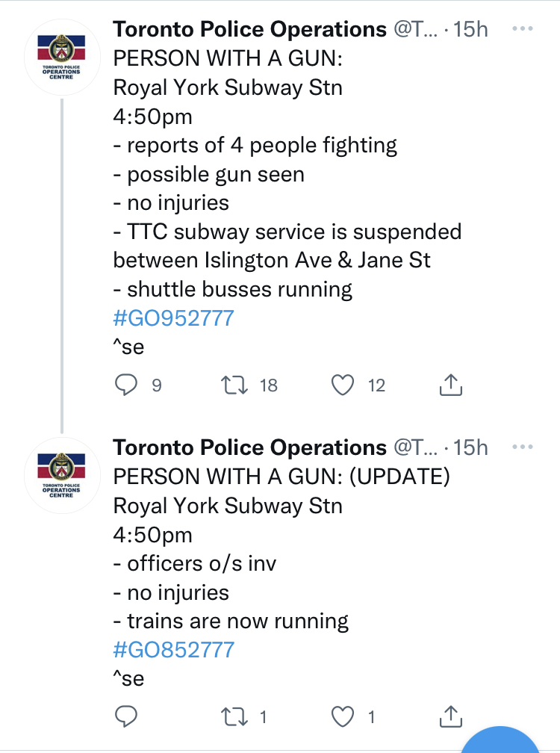The height and width of the screenshot is (753, 560).
Task: Open hashtag #GO952777
Action: 173,318
